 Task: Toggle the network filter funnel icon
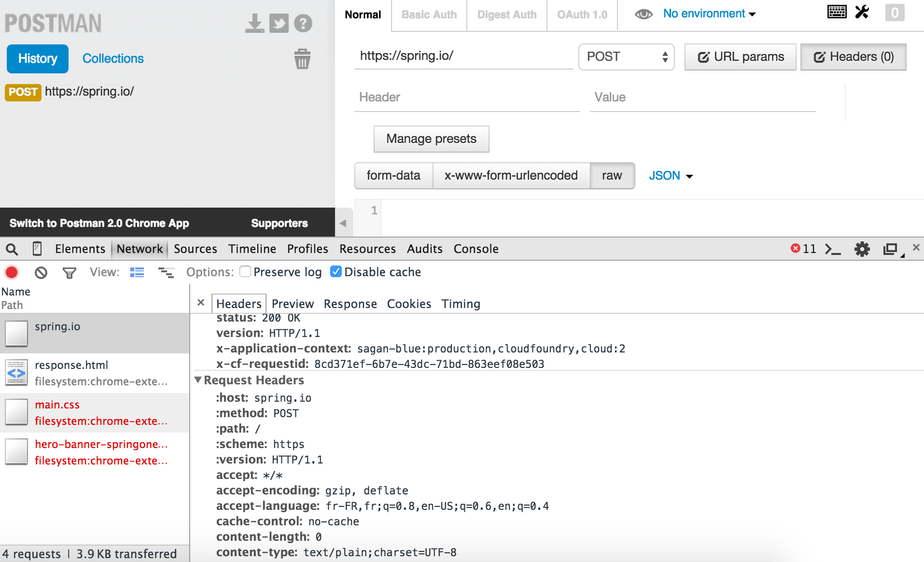point(70,273)
